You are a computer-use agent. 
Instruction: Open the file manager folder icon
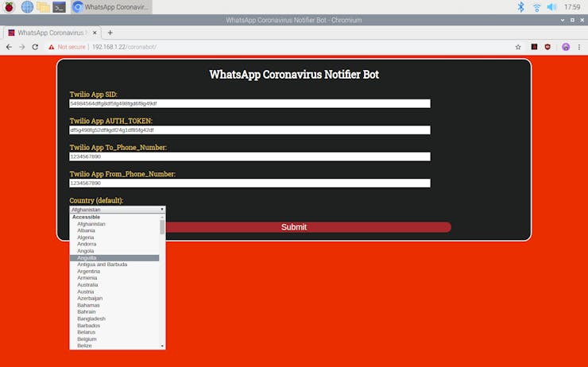pyautogui.click(x=43, y=6)
